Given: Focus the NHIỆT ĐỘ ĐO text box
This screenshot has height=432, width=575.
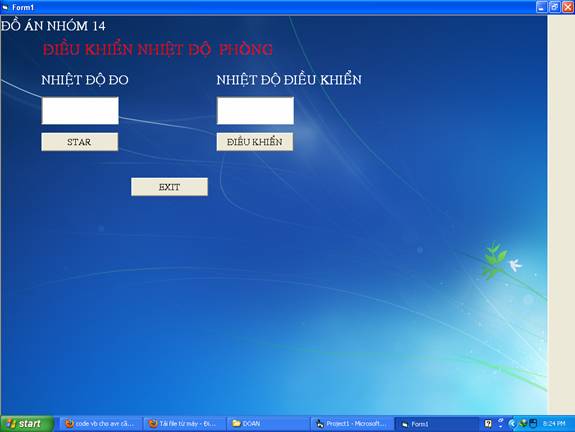Looking at the screenshot, I should click(x=80, y=111).
